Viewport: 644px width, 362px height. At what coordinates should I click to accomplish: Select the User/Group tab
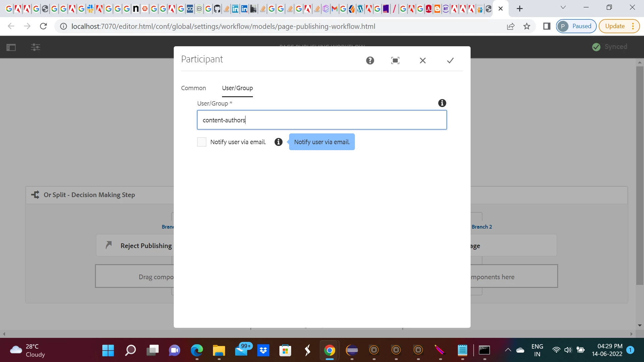237,88
